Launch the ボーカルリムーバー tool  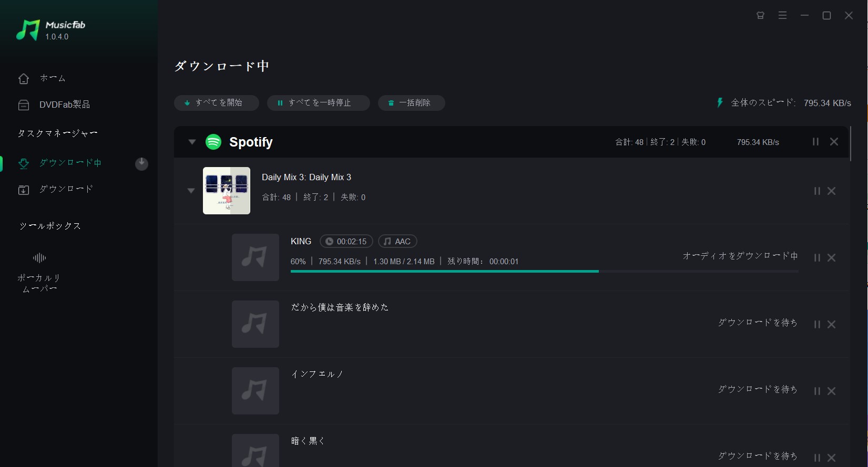pyautogui.click(x=39, y=273)
